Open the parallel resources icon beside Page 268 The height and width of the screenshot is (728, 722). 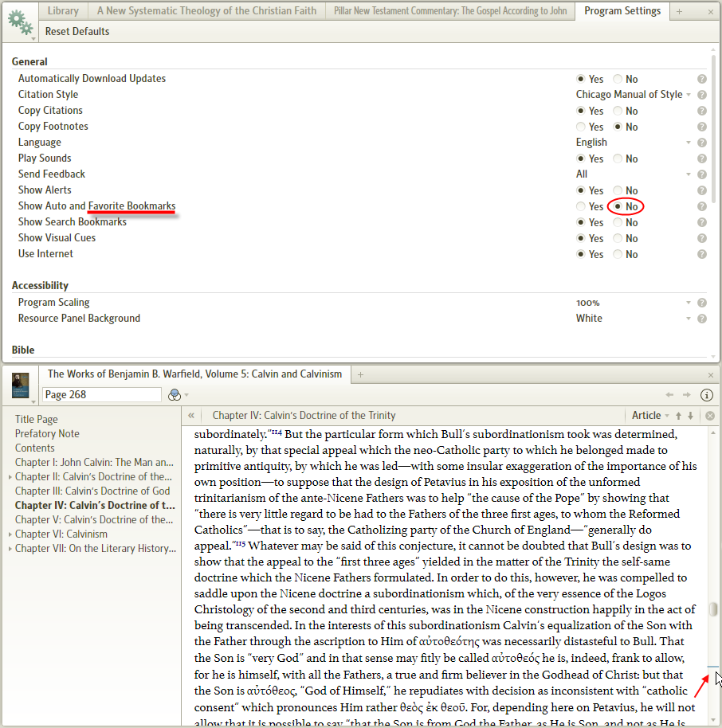175,395
